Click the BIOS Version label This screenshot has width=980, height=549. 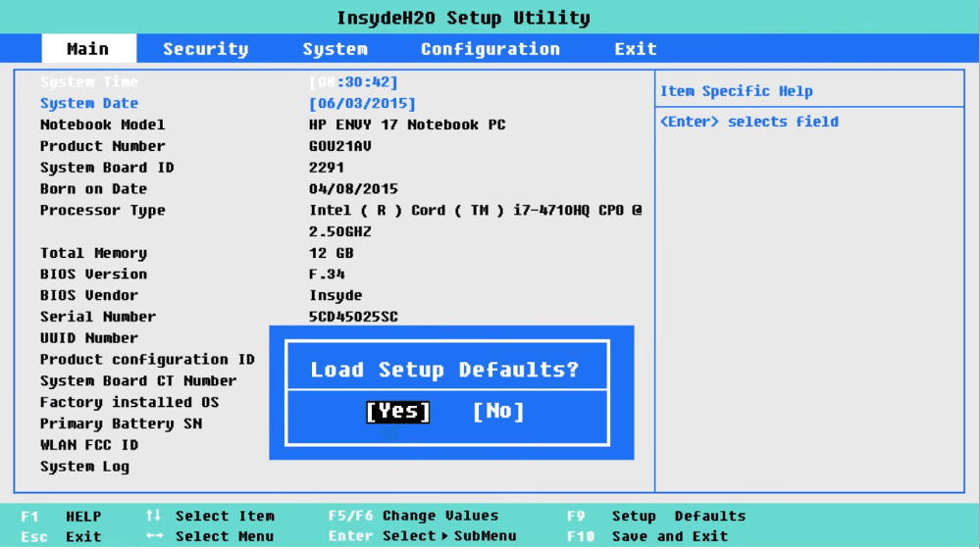pyautogui.click(x=93, y=274)
